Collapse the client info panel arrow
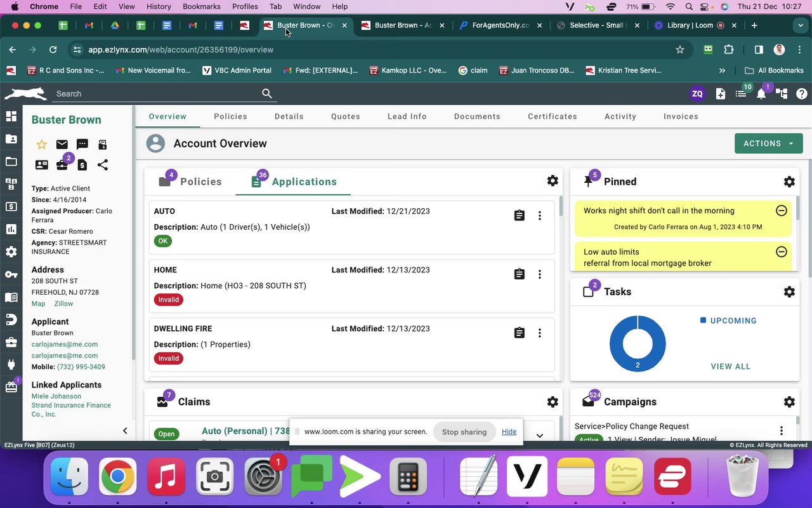The height and width of the screenshot is (508, 812). point(125,431)
